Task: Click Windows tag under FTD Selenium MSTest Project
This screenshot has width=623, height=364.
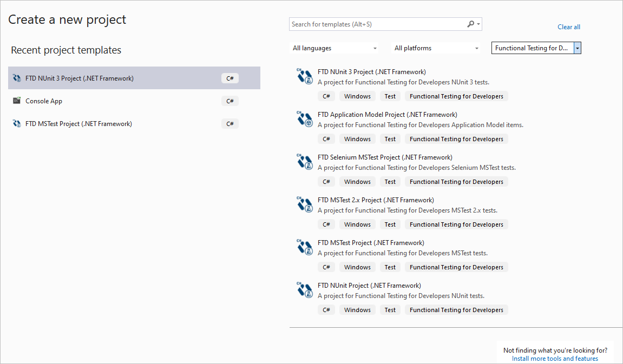Action: [357, 182]
